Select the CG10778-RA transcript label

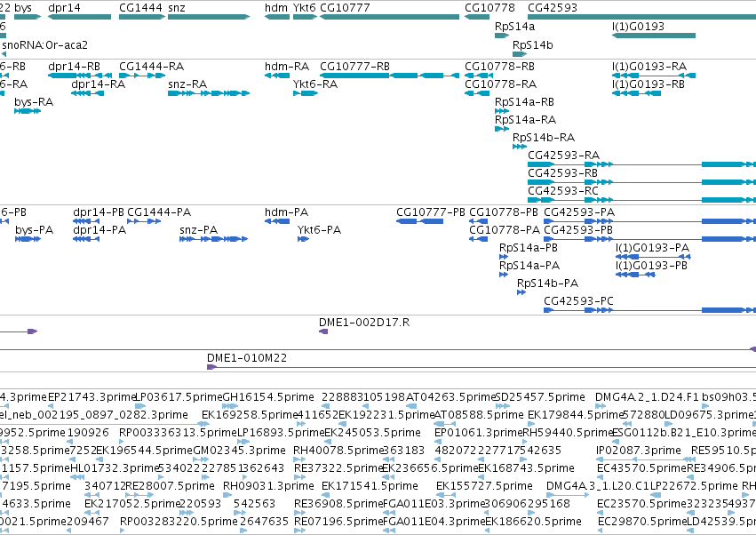click(x=500, y=84)
